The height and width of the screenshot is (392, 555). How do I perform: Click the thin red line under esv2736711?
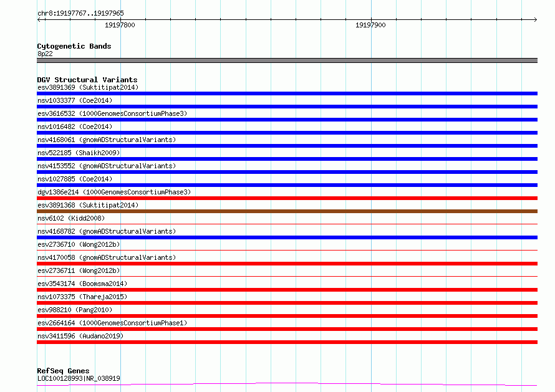point(287,276)
